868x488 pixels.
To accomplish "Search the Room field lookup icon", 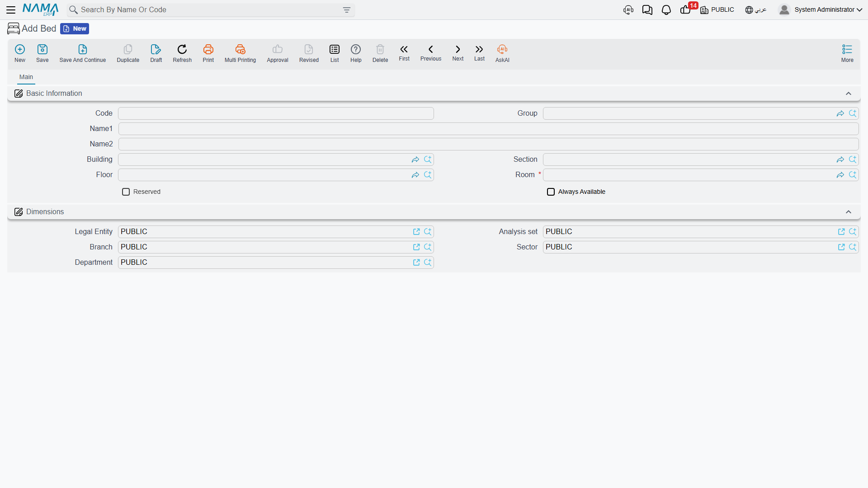I will click(853, 175).
